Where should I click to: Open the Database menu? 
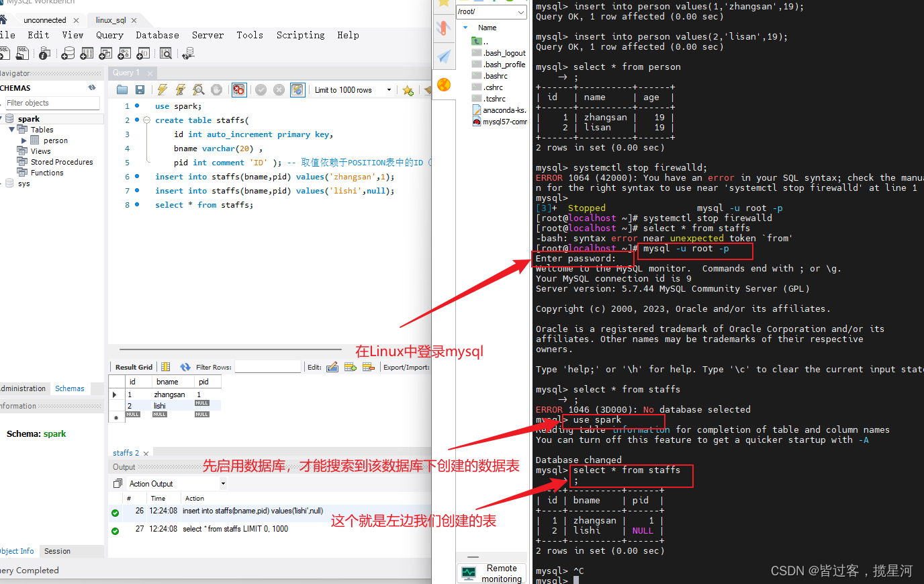pos(157,35)
